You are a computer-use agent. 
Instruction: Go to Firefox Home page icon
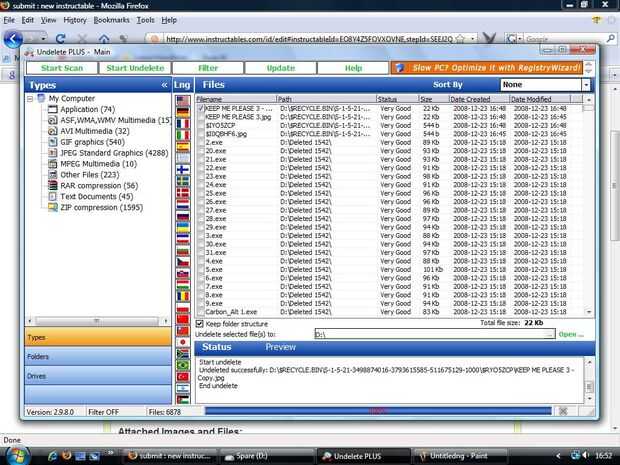[x=104, y=39]
